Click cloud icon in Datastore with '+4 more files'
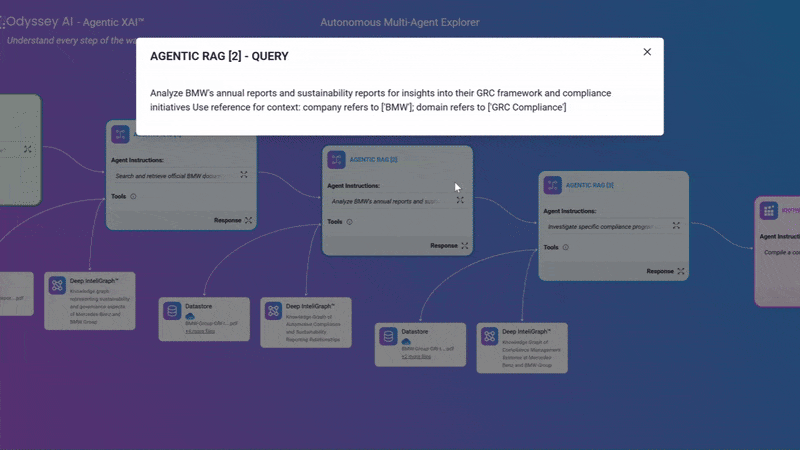The image size is (800, 450). click(190, 317)
